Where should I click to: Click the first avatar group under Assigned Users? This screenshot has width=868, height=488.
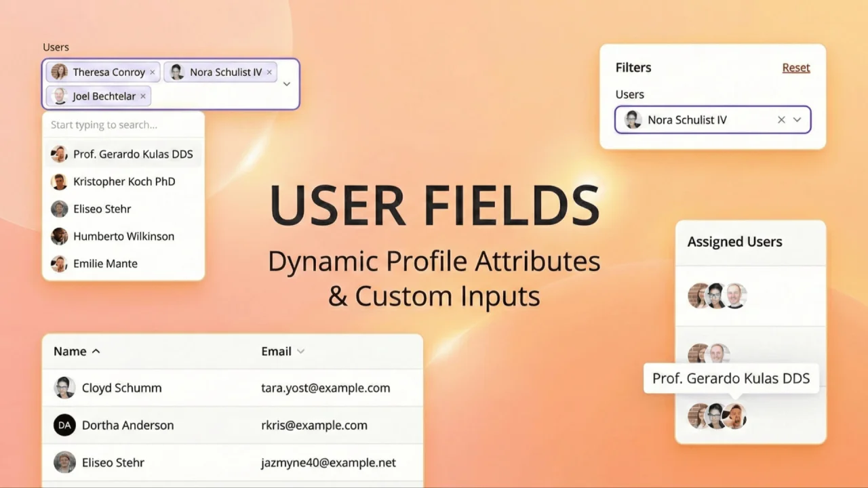tap(717, 295)
